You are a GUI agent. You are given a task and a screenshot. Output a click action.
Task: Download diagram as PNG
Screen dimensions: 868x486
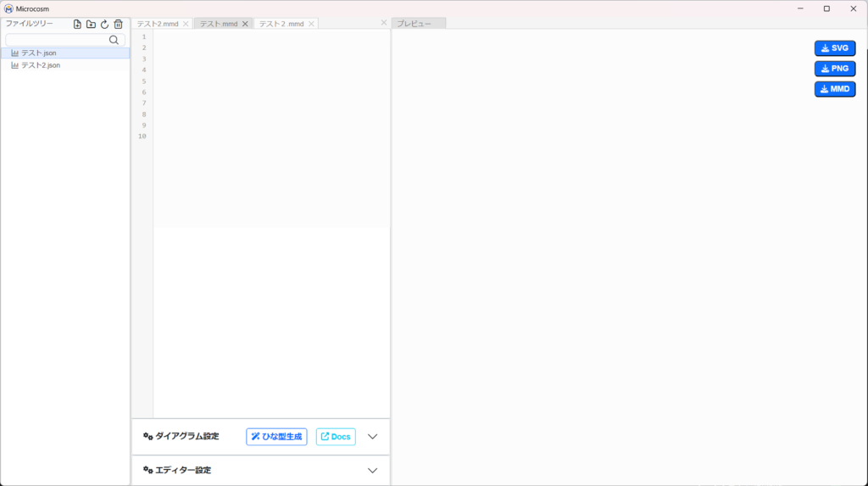coord(835,69)
